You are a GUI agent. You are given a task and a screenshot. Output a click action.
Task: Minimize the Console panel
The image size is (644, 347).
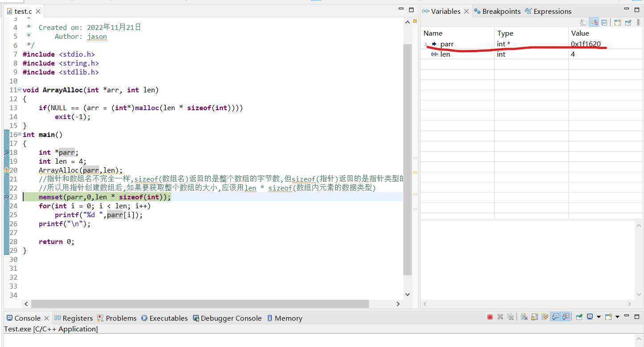[x=626, y=315]
